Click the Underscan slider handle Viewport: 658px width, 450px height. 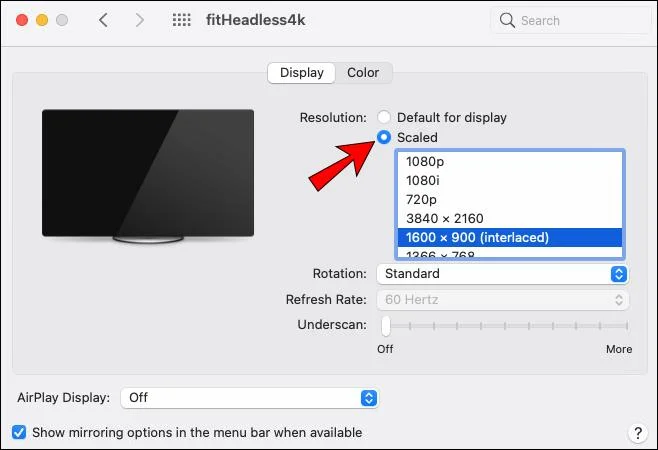pos(386,326)
